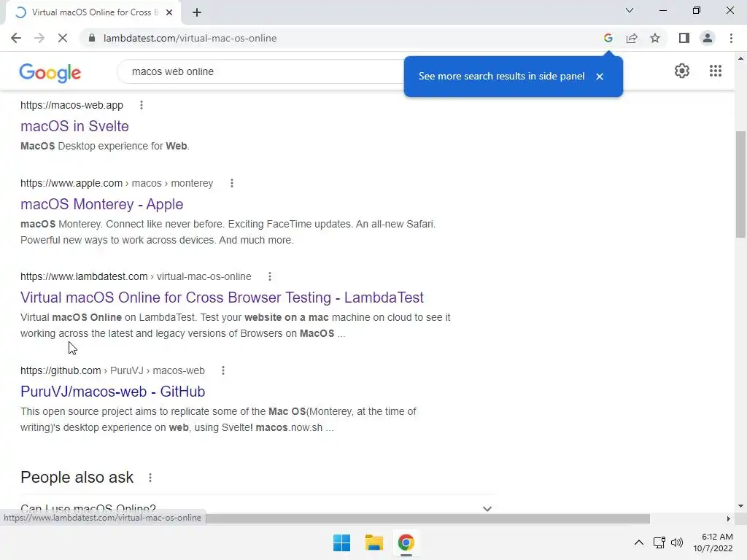The image size is (747, 560).
Task: Stop loading the page
Action: pos(63,38)
